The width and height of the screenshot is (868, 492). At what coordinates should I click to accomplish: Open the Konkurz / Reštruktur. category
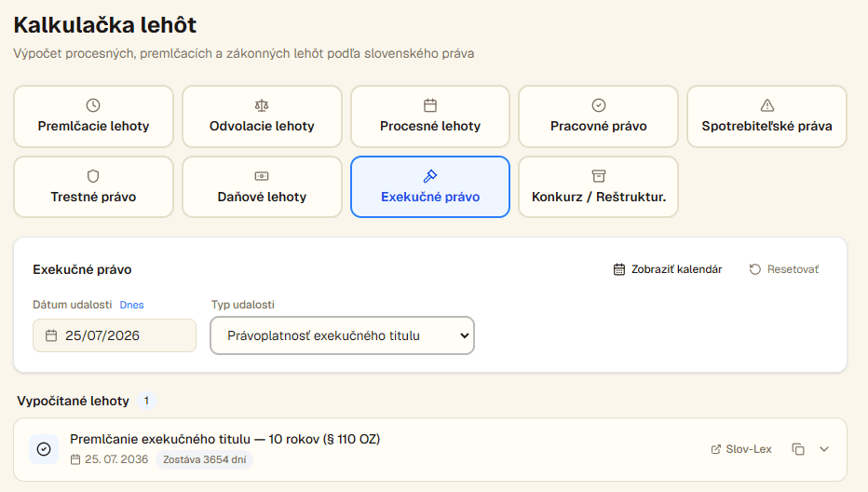point(599,186)
